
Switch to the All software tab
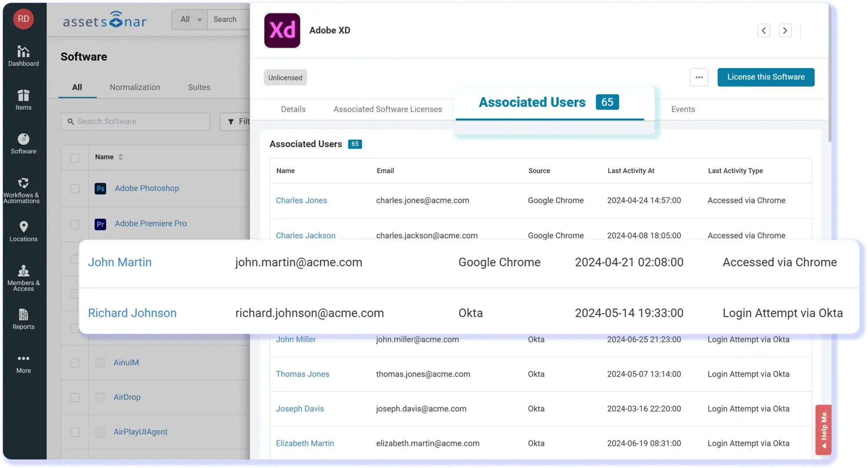(77, 87)
